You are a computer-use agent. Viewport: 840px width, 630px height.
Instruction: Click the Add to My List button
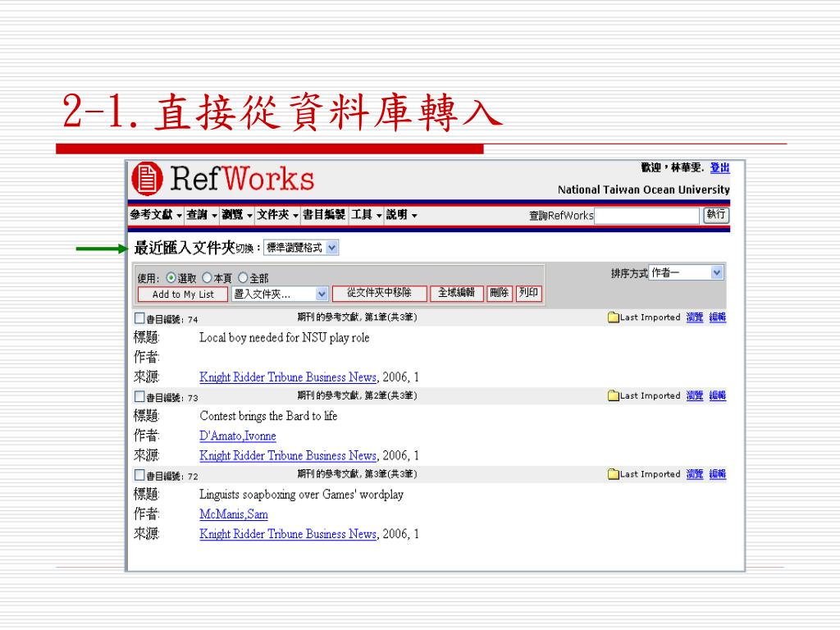183,294
